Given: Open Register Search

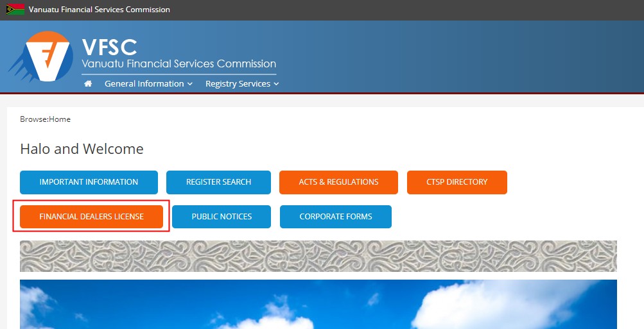Looking at the screenshot, I should pos(218,182).
